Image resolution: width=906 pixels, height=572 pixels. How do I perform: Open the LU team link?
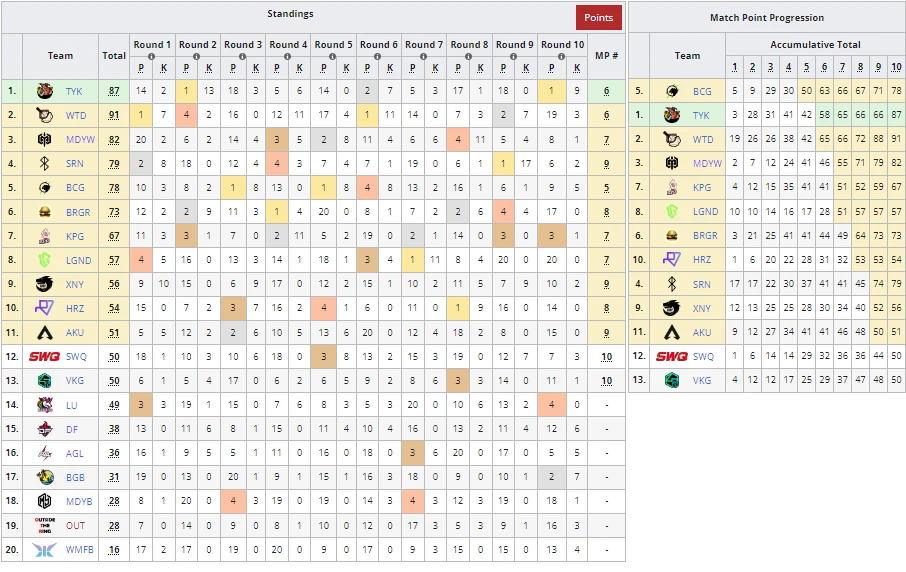pos(73,404)
